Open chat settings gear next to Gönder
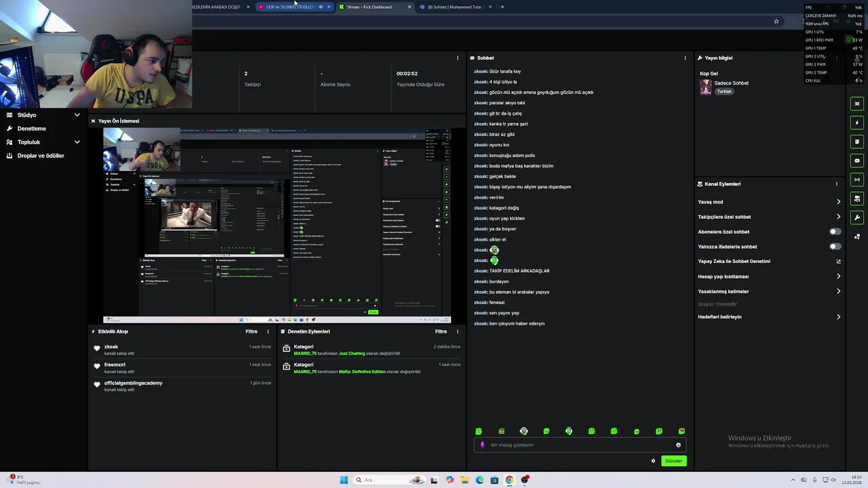 tap(653, 461)
